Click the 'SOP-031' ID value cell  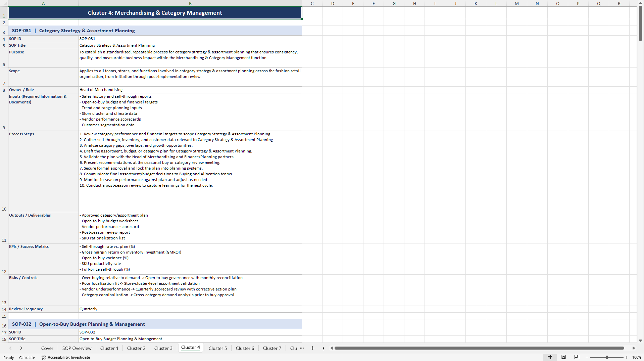(190, 39)
